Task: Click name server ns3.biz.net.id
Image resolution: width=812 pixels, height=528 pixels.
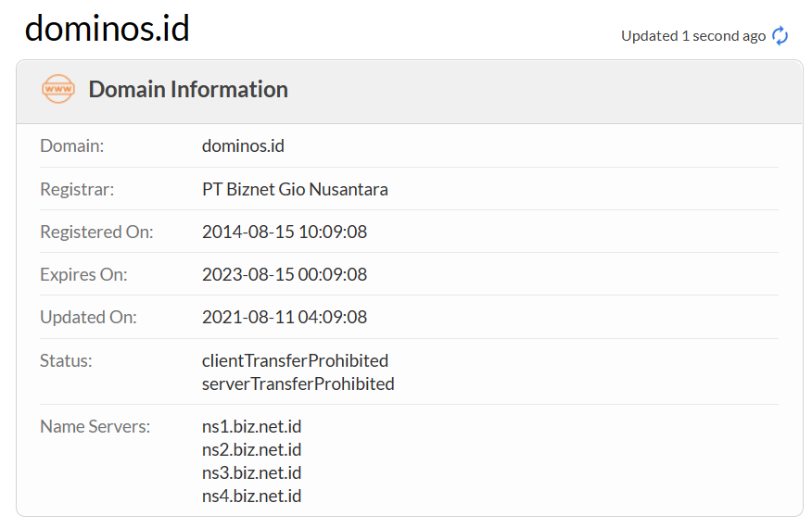Action: coord(251,473)
